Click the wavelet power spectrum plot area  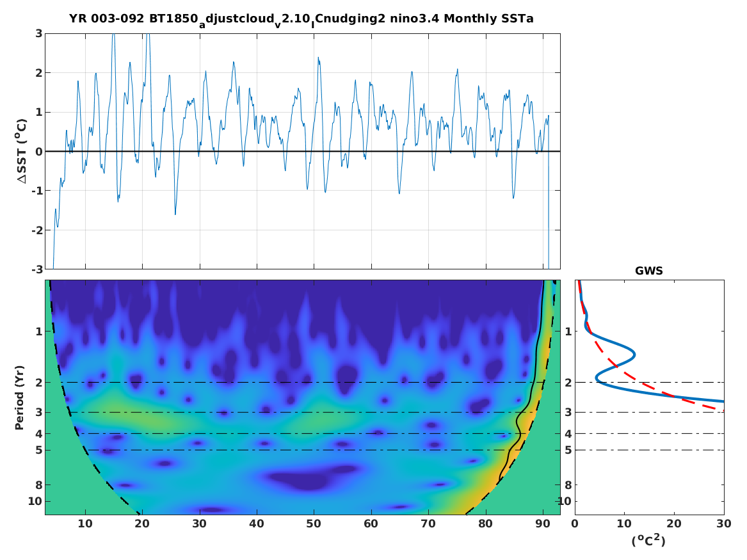coord(303,397)
